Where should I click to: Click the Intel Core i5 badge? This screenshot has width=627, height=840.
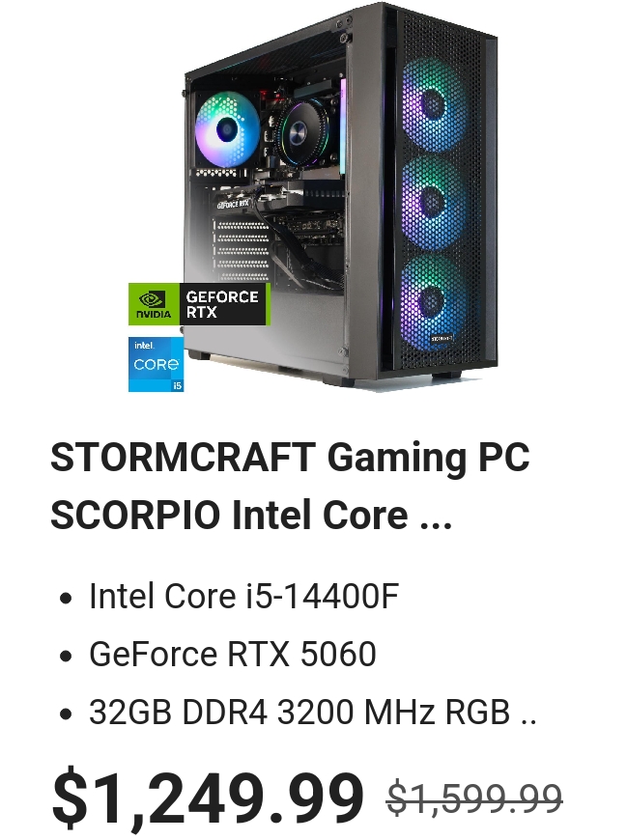(x=156, y=364)
